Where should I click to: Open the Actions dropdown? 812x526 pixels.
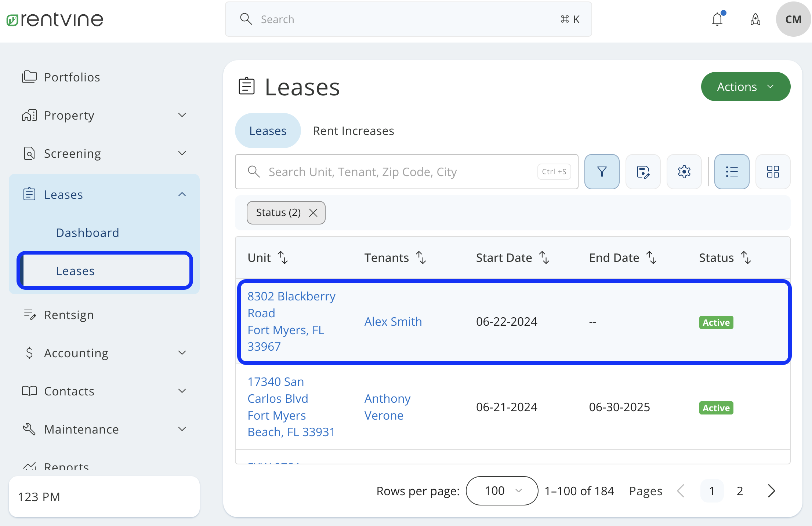[x=746, y=87]
